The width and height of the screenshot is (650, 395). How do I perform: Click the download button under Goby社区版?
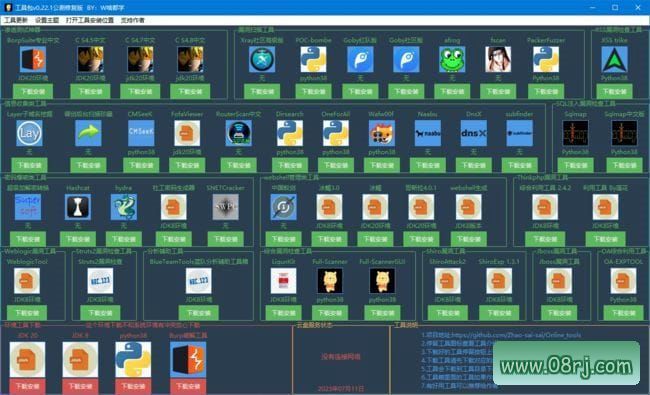406,91
